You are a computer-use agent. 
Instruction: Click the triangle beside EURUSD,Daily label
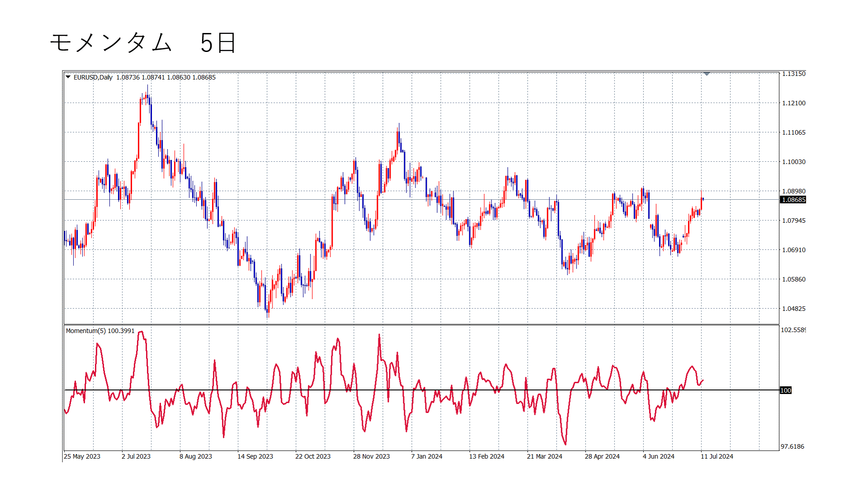pyautogui.click(x=68, y=77)
